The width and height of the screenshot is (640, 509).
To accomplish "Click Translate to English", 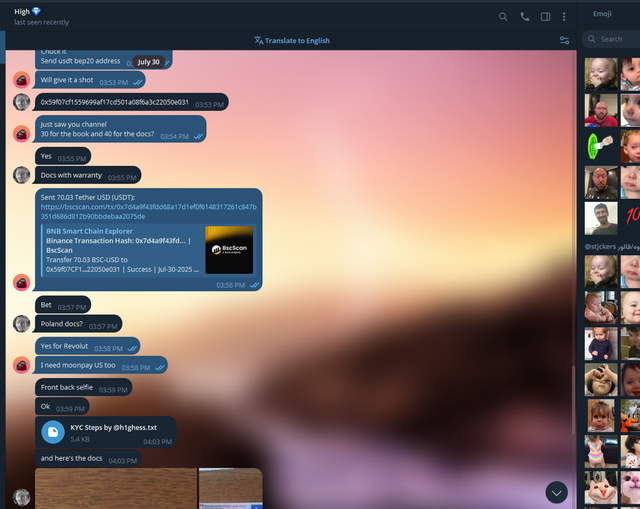I will pyautogui.click(x=292, y=40).
